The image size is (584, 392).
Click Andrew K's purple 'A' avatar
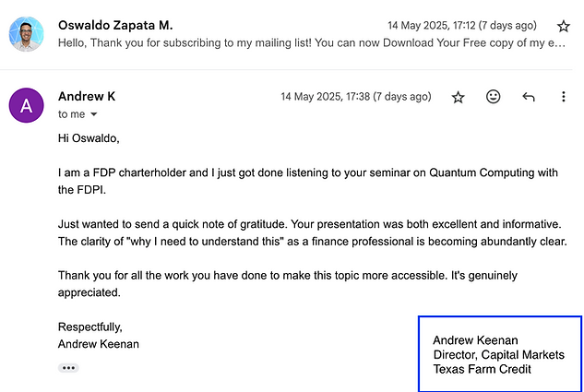coord(26,105)
